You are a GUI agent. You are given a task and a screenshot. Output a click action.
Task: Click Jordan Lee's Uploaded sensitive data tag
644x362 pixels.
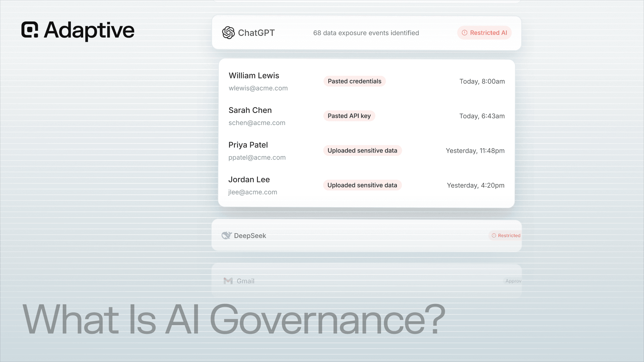pos(362,185)
